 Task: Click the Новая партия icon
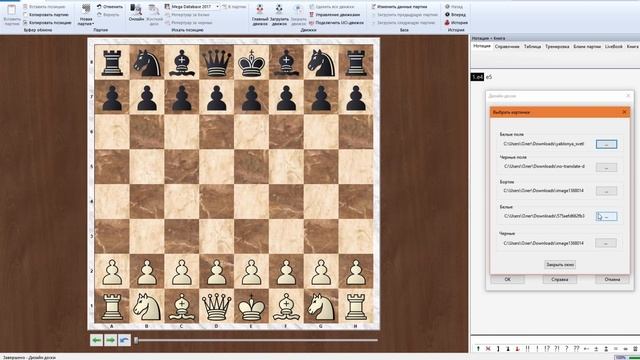(x=86, y=10)
